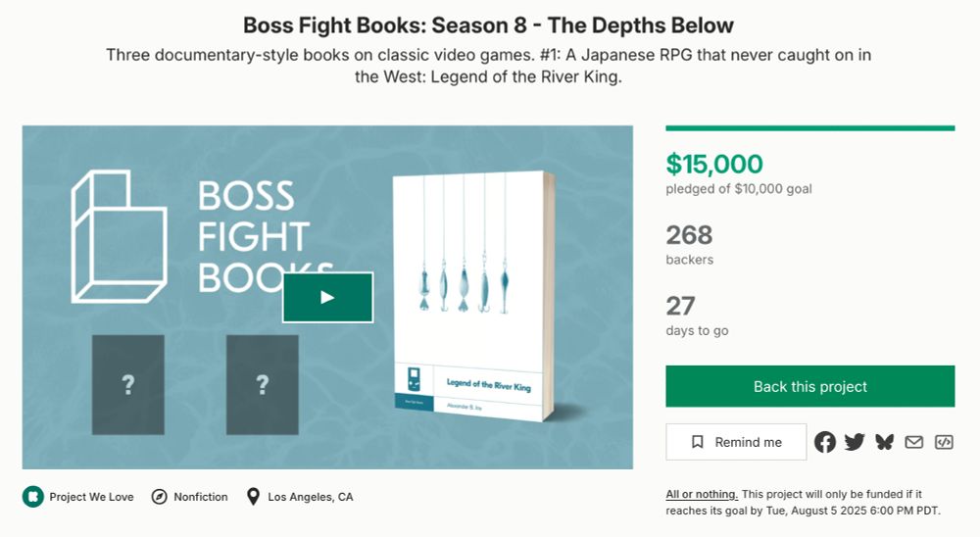This screenshot has width=980, height=537.
Task: Click the second mystery book placeholder
Action: (262, 385)
